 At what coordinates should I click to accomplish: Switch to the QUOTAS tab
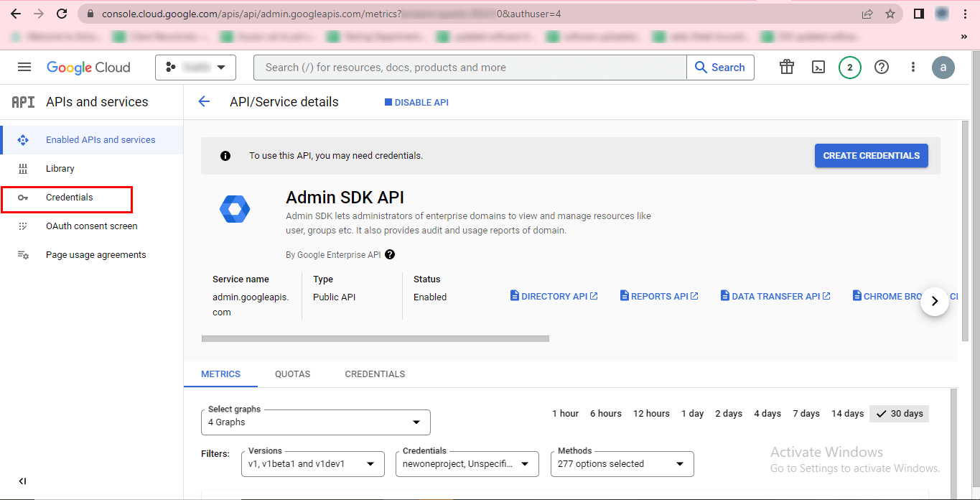[x=292, y=374]
